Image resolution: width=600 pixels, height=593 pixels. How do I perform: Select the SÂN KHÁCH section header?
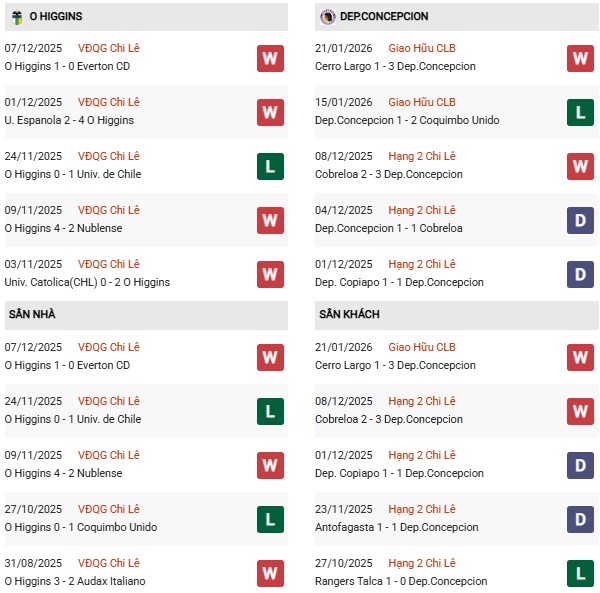[x=349, y=315]
